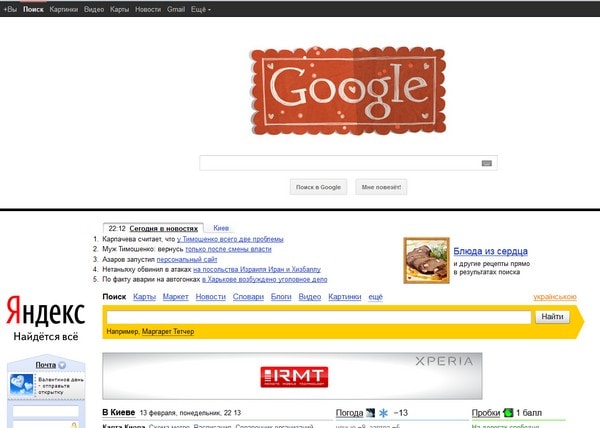
Task: Click the Yandex search input field
Action: (318, 317)
